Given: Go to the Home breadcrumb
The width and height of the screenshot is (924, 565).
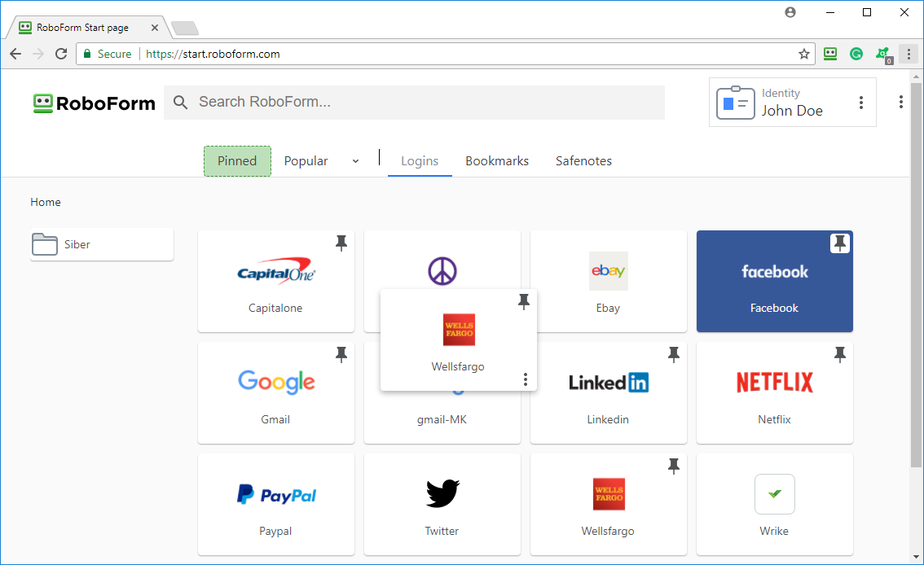Looking at the screenshot, I should 46,202.
